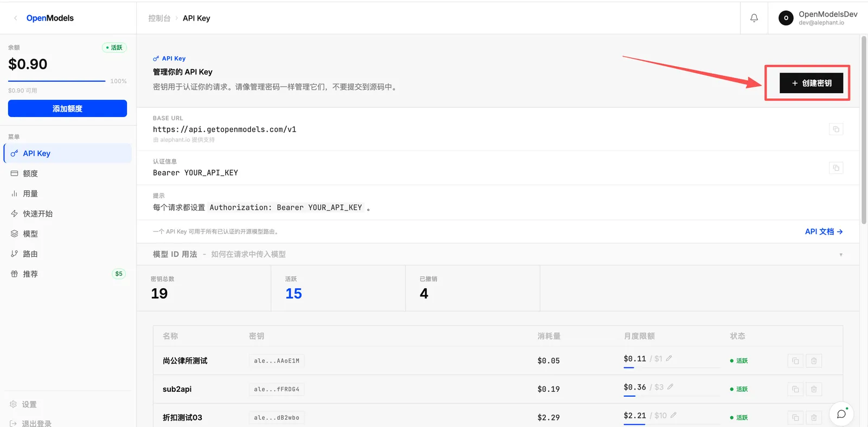Copy the Base URL value
868x427 pixels.
[836, 129]
